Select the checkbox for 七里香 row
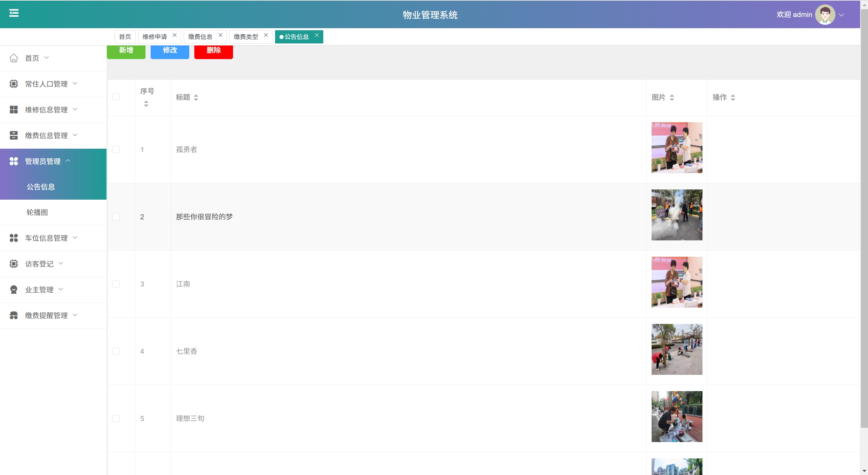This screenshot has height=475, width=868. pyautogui.click(x=116, y=351)
